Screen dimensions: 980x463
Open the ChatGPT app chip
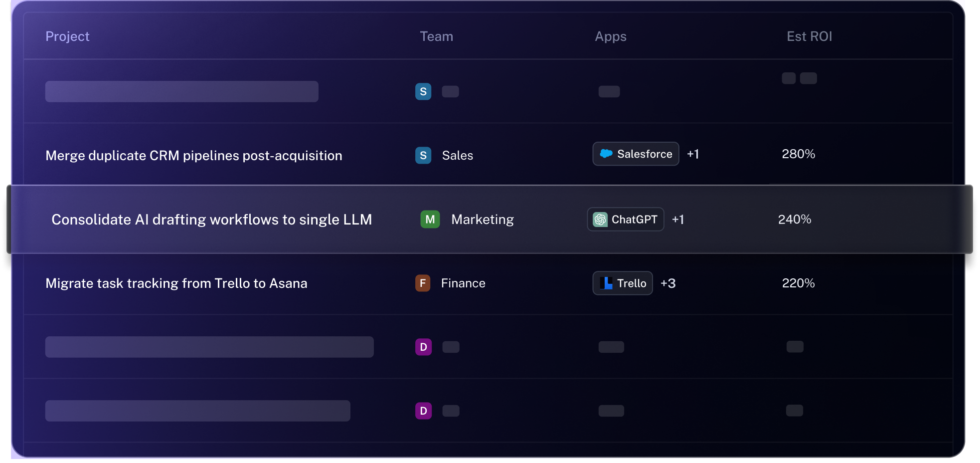(x=626, y=219)
